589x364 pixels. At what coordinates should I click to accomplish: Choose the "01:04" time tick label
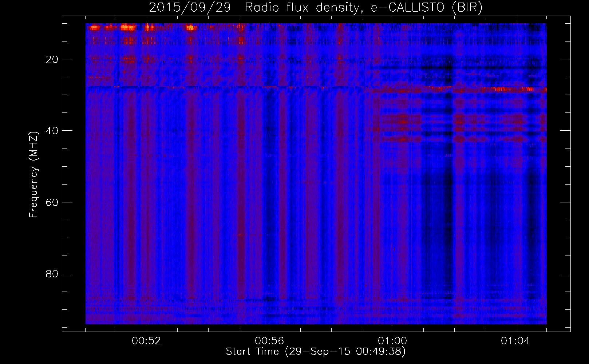tap(515, 341)
